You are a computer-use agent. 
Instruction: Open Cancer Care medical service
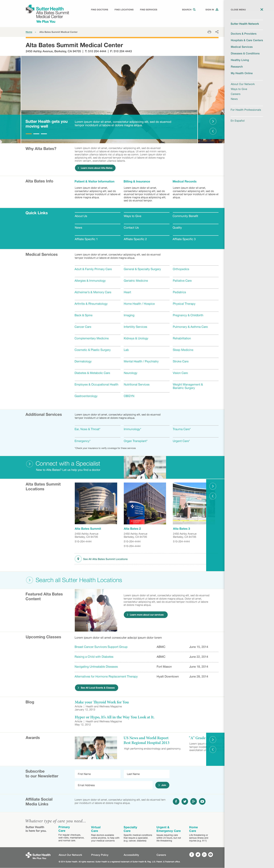click(x=83, y=327)
